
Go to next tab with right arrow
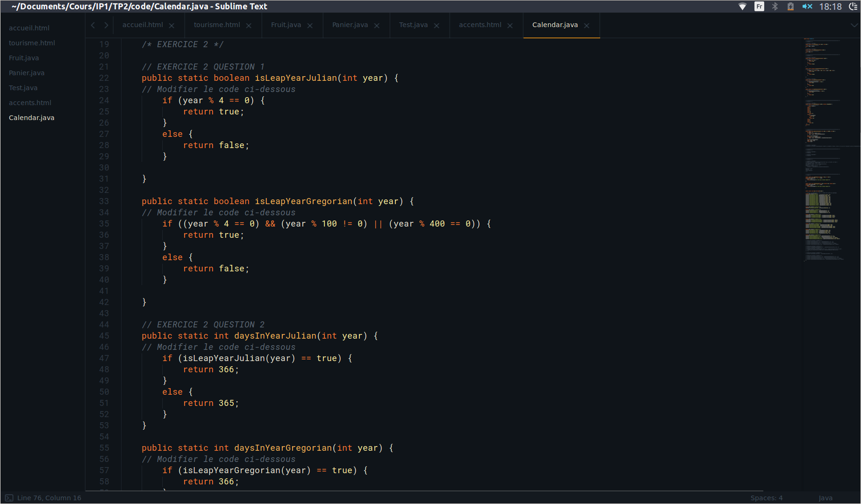[x=106, y=25]
